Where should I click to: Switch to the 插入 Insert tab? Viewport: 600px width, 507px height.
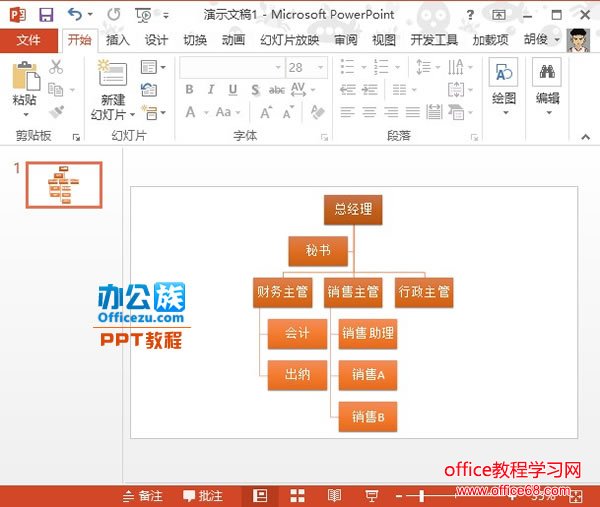pos(118,40)
